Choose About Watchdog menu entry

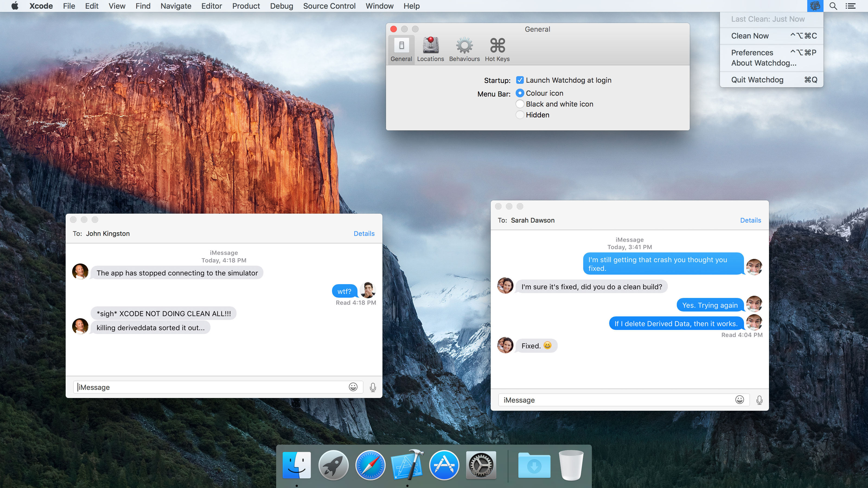click(x=771, y=63)
